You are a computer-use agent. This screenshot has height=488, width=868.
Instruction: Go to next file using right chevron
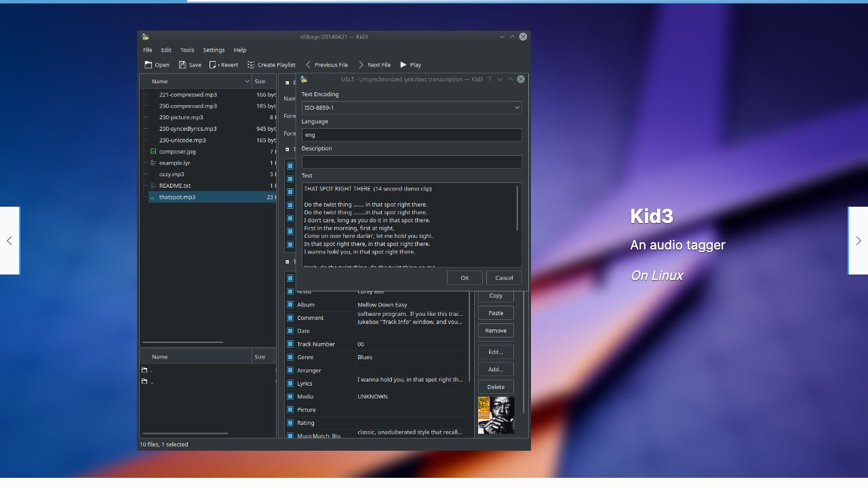point(361,65)
